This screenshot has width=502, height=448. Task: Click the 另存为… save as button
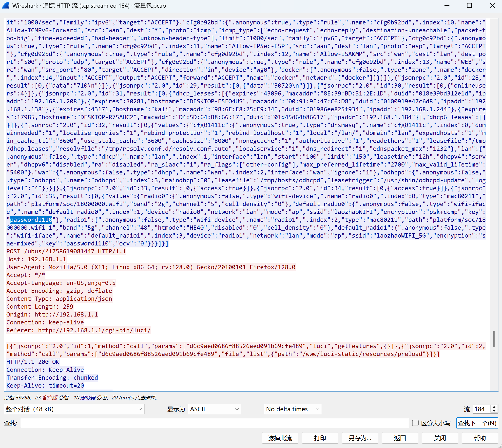point(360,438)
